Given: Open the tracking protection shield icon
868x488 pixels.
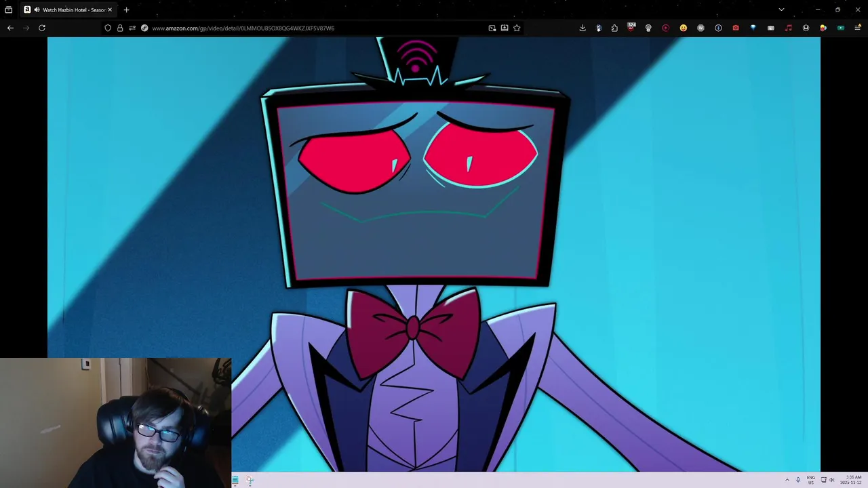Looking at the screenshot, I should [108, 28].
